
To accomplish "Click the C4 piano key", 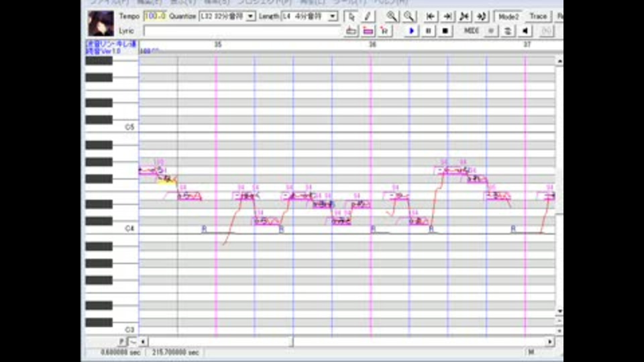I will click(x=111, y=229).
